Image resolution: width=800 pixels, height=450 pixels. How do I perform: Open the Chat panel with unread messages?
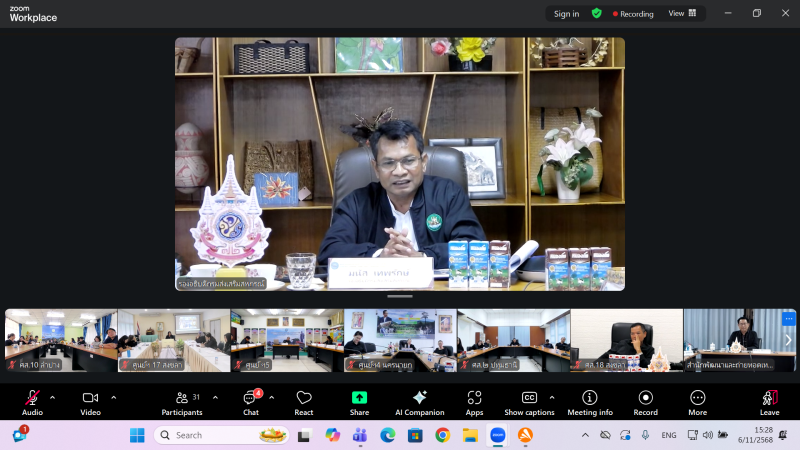251,401
